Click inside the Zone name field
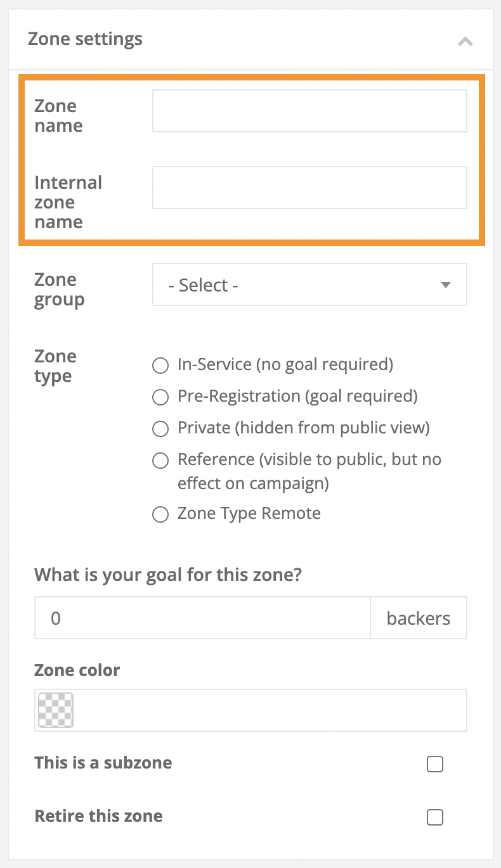The image size is (501, 868). 309,110
